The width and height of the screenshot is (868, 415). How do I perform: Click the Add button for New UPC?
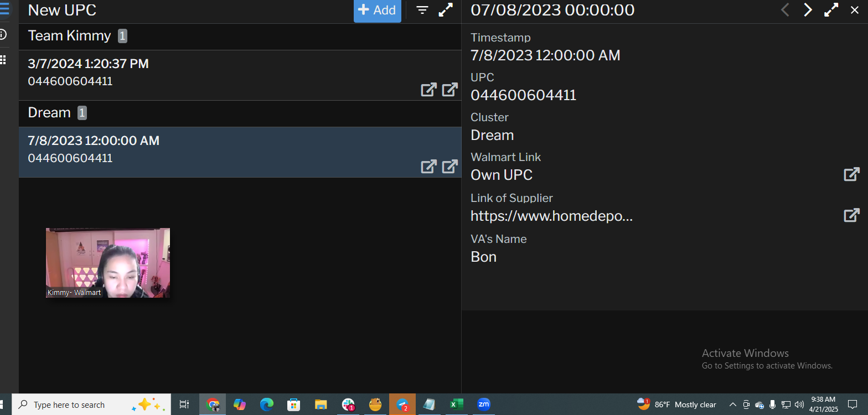tap(377, 11)
